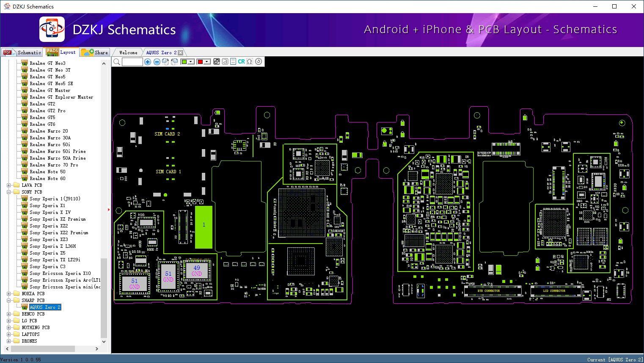644x363 pixels.
Task: Click the folder icon next to NOKIA PCB
Action: 17,294
